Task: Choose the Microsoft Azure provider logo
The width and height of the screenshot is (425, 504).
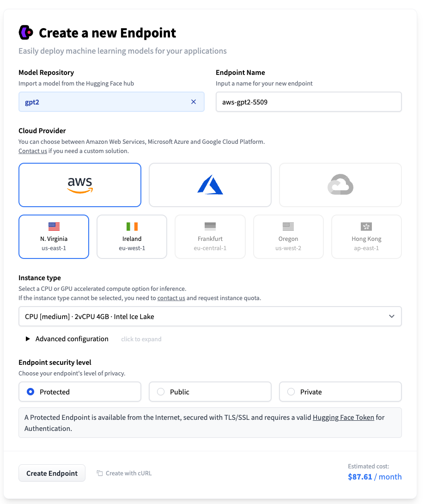Action: 210,185
